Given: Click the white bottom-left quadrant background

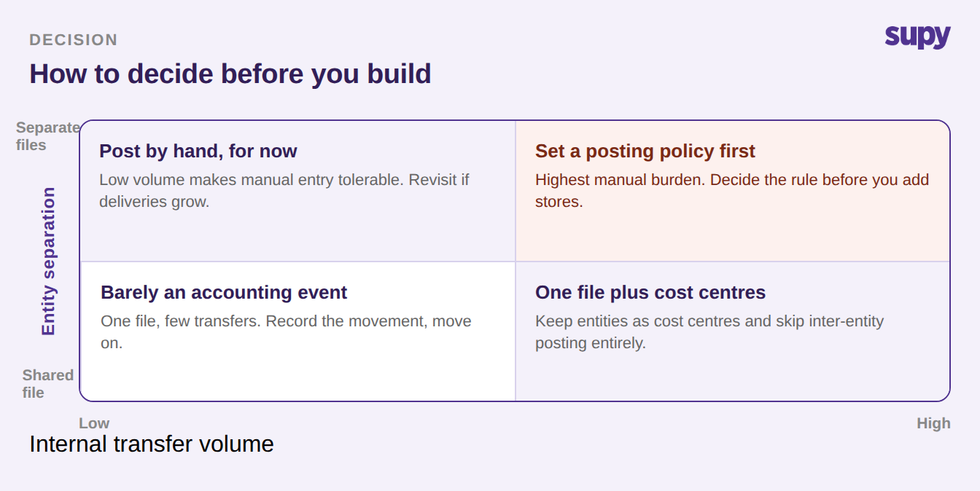Looking at the screenshot, I should tap(297, 375).
